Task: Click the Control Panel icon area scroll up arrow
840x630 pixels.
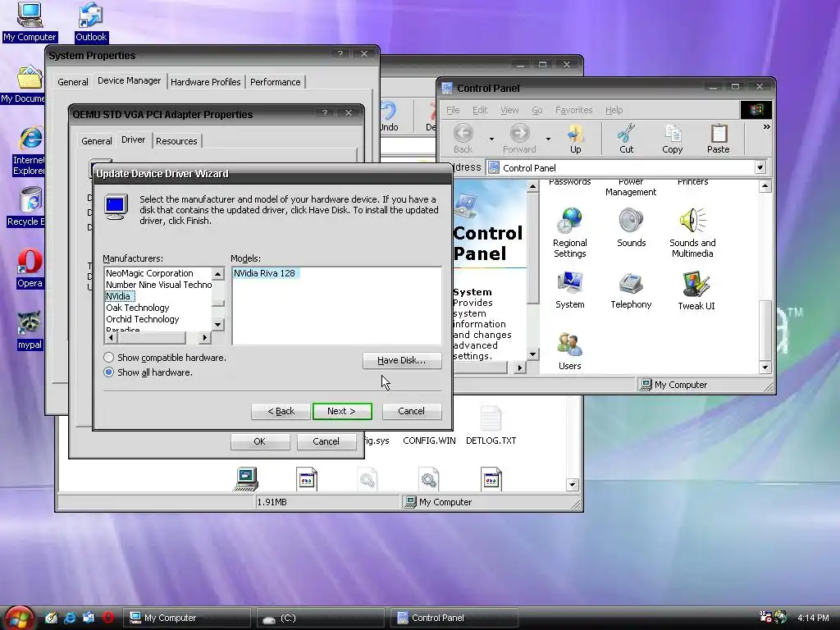Action: click(x=765, y=186)
